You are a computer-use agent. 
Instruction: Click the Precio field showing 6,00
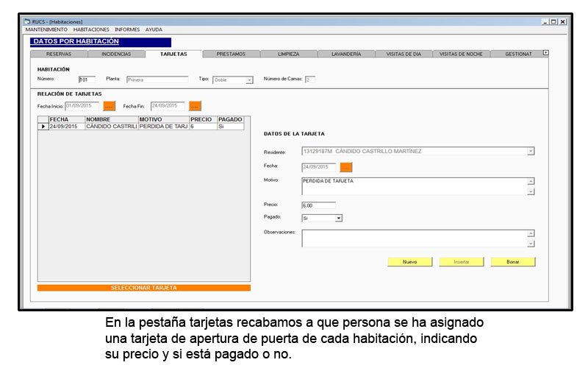click(x=319, y=205)
